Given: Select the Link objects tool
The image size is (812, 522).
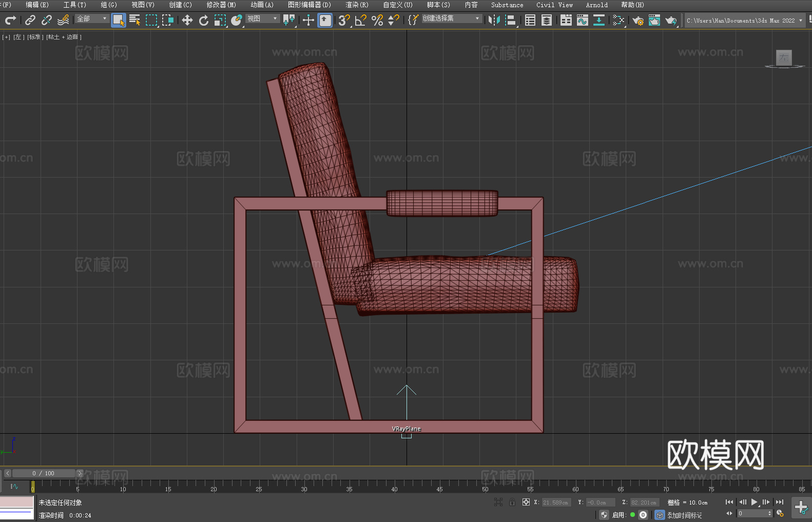Looking at the screenshot, I should [30, 20].
